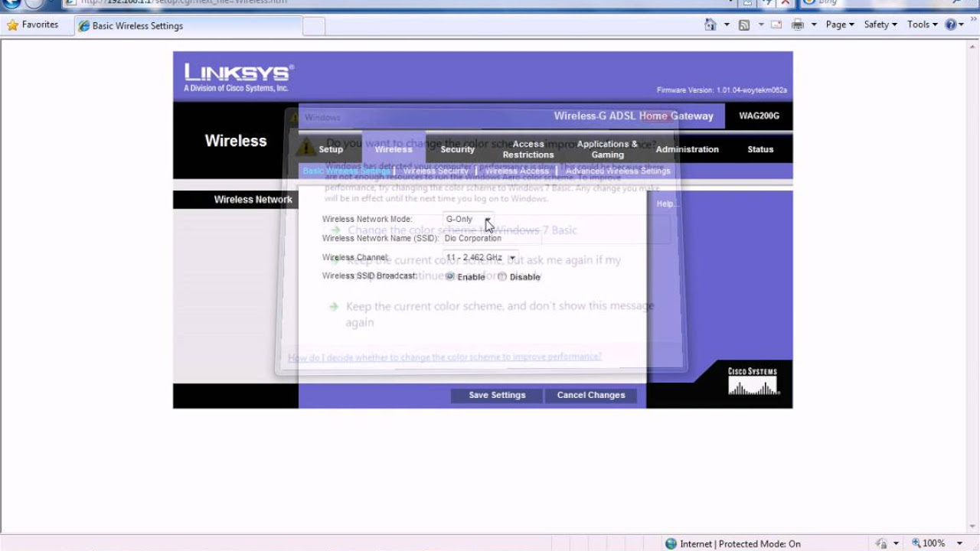
Task: Open the Wireless Access sub-tab
Action: click(x=517, y=171)
